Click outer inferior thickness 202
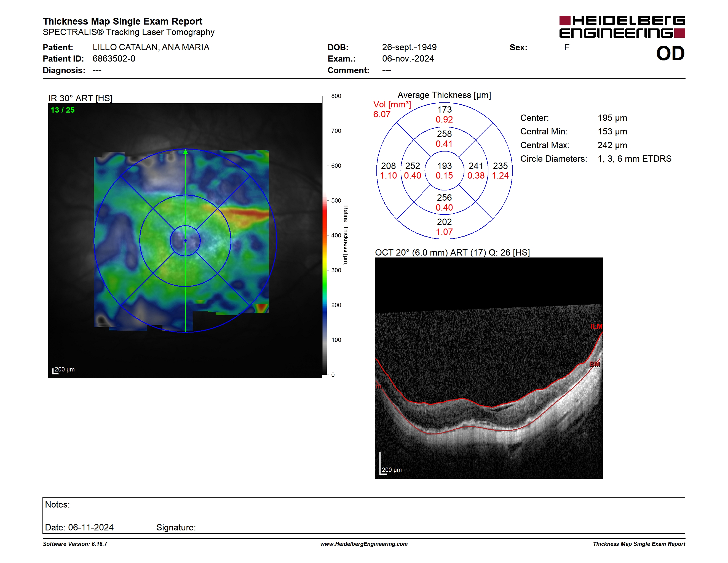The image size is (728, 563). [445, 222]
